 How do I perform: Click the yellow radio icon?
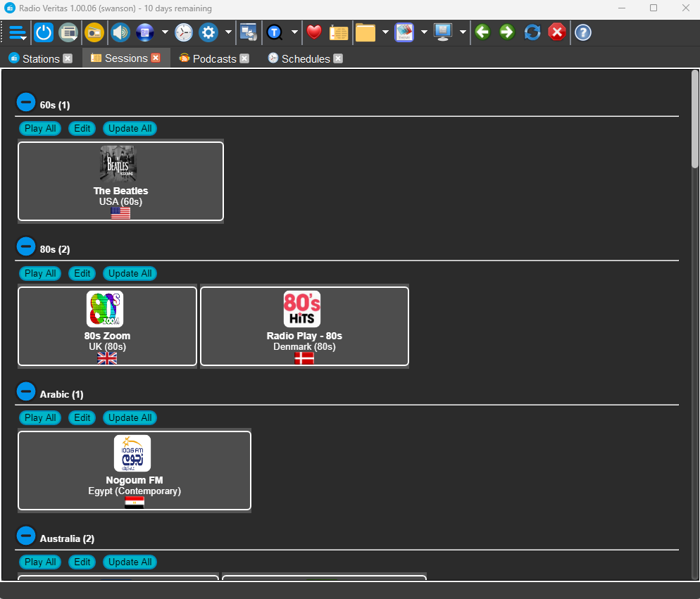pos(94,32)
